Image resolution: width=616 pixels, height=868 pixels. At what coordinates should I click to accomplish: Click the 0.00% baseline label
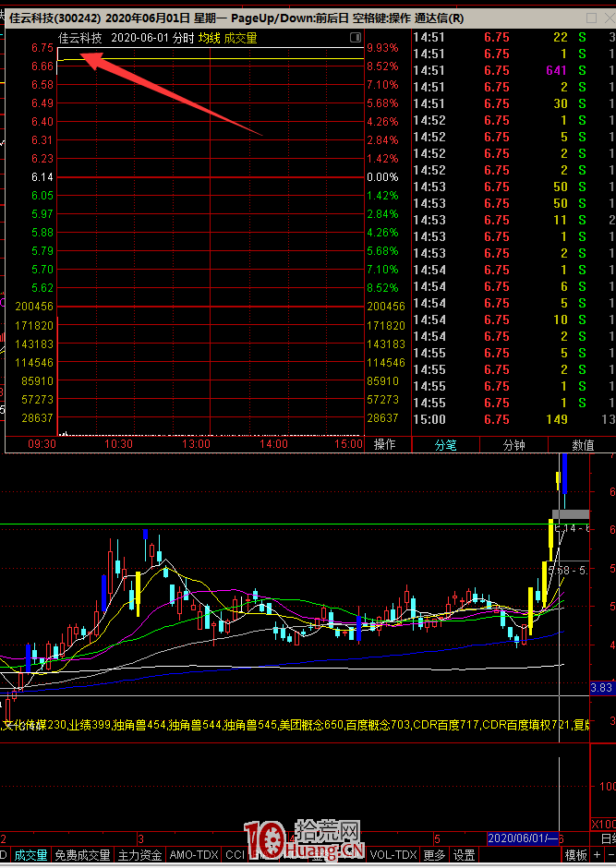382,177
